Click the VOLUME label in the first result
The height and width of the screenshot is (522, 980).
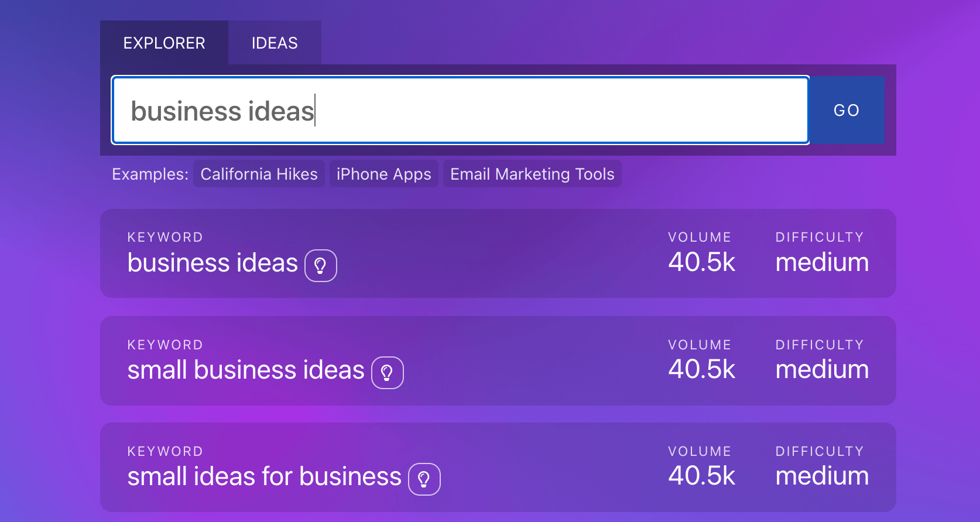click(x=700, y=236)
